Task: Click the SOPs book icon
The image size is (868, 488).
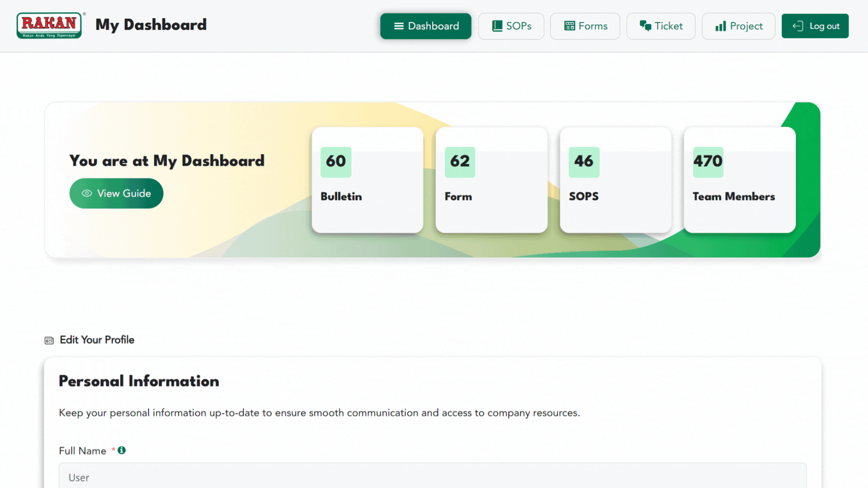Action: pos(497,26)
